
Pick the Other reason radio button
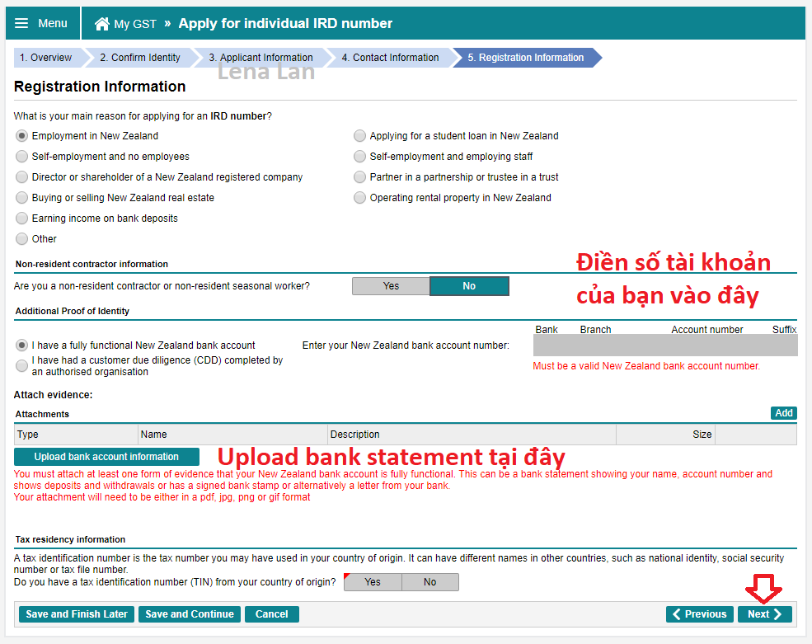click(21, 239)
